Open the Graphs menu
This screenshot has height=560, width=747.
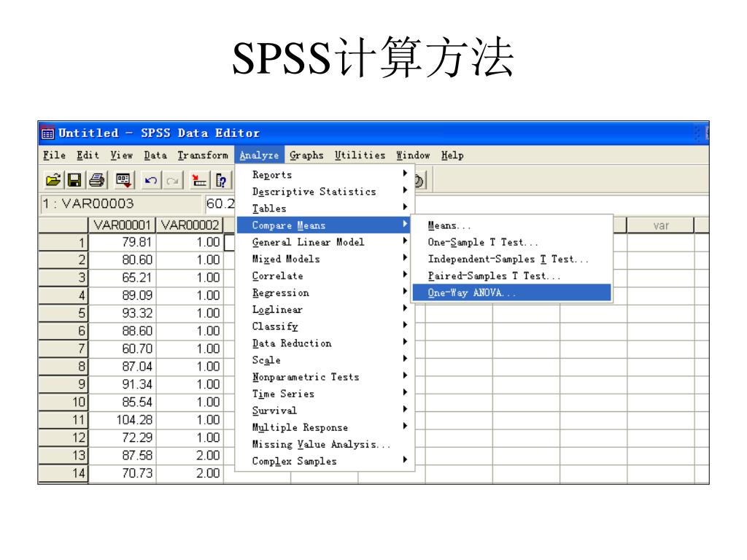click(x=306, y=155)
